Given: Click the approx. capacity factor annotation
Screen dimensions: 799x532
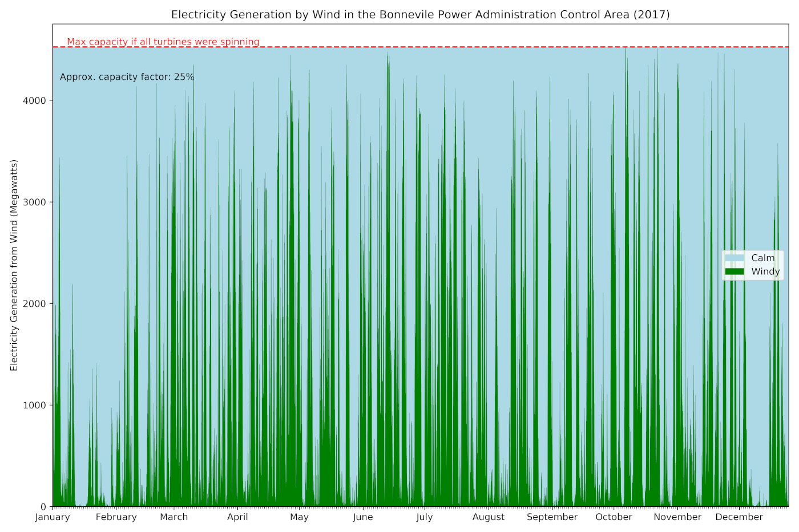Looking at the screenshot, I should coord(127,77).
